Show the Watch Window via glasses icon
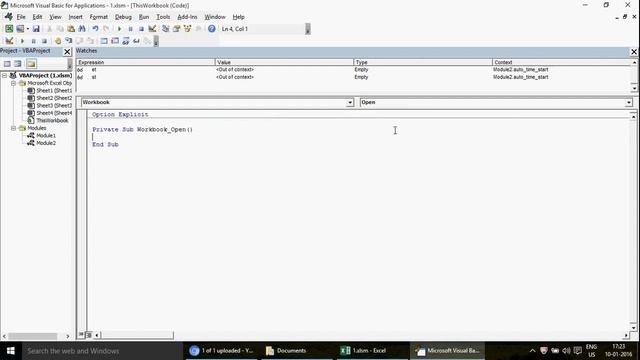The width and height of the screenshot is (640, 360). pyautogui.click(x=126, y=41)
